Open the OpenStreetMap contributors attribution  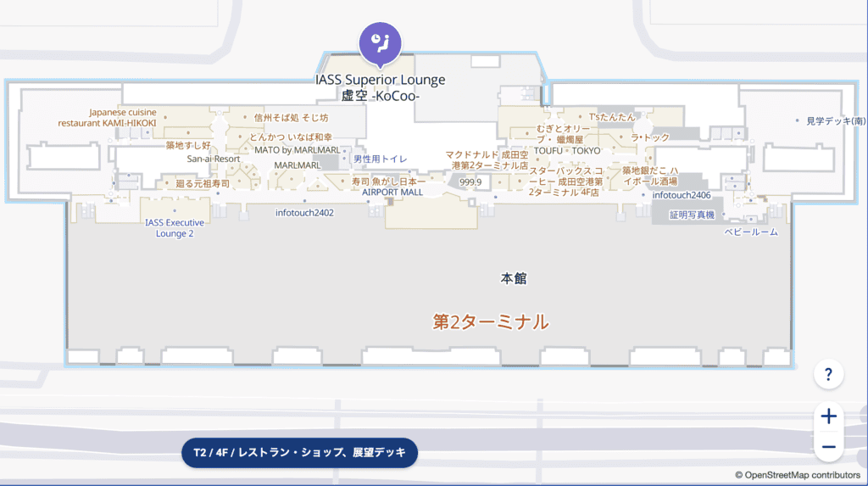pyautogui.click(x=798, y=475)
